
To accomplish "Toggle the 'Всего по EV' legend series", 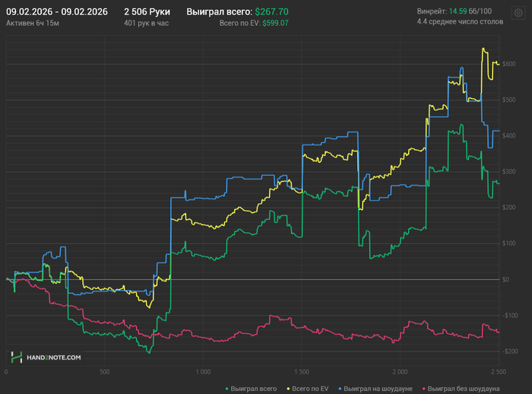I will coord(308,389).
